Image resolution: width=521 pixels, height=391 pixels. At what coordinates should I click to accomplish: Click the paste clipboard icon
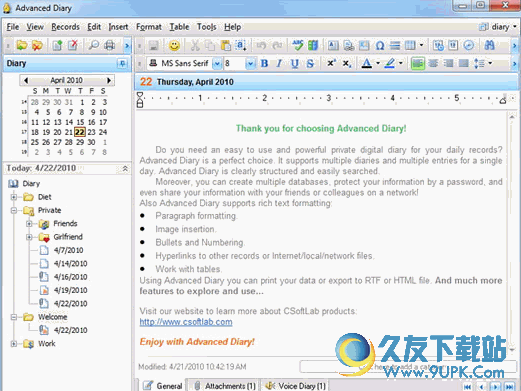pyautogui.click(x=226, y=45)
